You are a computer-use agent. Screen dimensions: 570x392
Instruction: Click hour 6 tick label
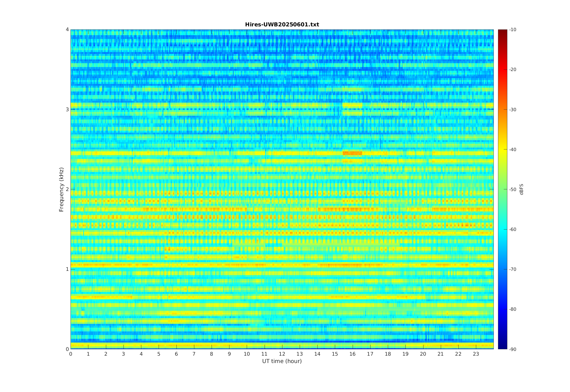pos(176,354)
